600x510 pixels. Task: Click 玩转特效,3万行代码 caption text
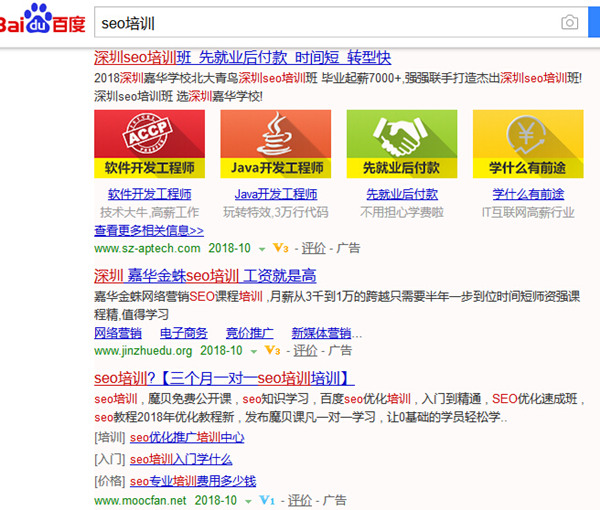pos(276,212)
